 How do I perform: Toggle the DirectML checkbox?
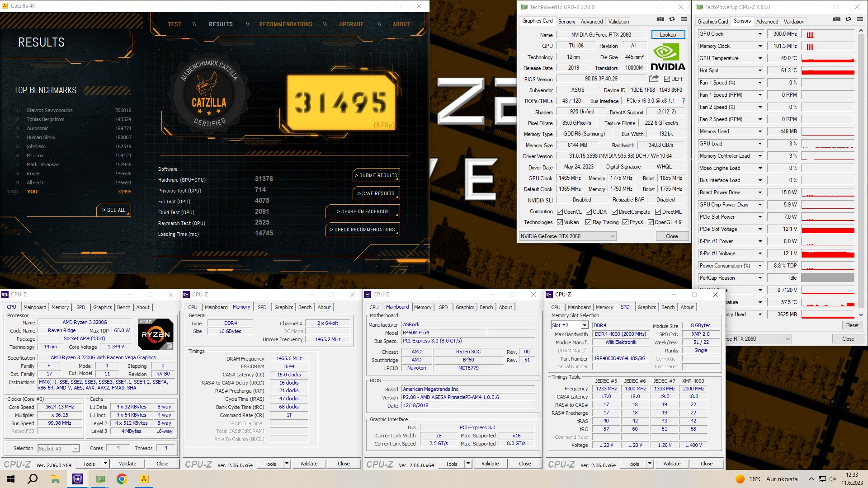pos(658,212)
